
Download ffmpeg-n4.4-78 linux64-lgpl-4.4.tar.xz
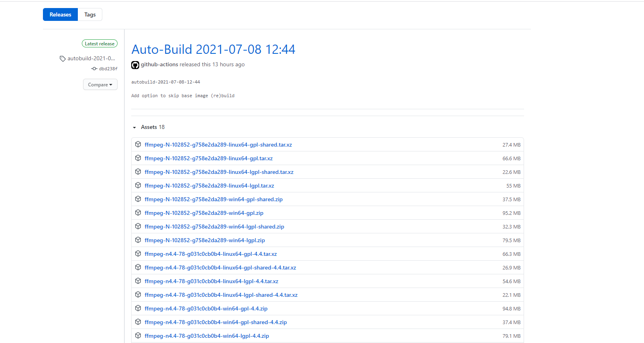point(211,281)
